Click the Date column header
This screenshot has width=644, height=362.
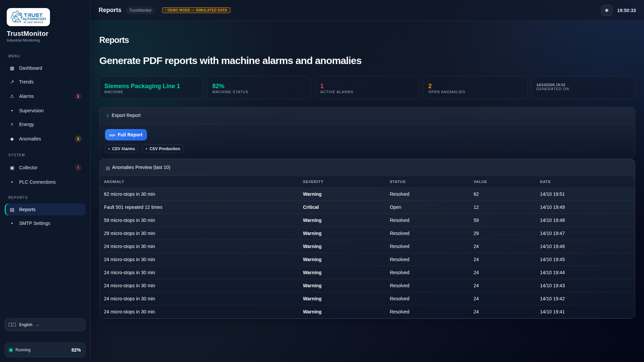(x=545, y=182)
